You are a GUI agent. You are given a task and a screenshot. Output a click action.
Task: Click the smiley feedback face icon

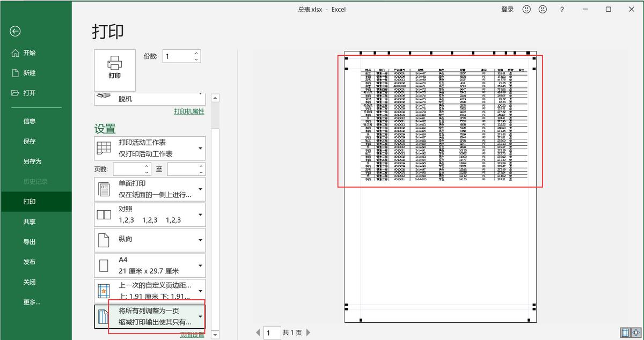(526, 9)
